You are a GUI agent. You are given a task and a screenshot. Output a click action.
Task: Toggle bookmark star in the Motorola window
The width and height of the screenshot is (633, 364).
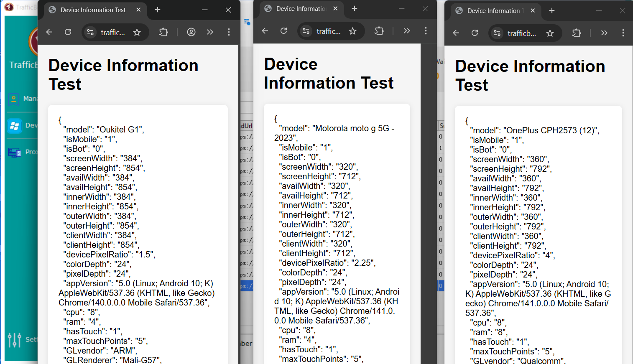(352, 31)
